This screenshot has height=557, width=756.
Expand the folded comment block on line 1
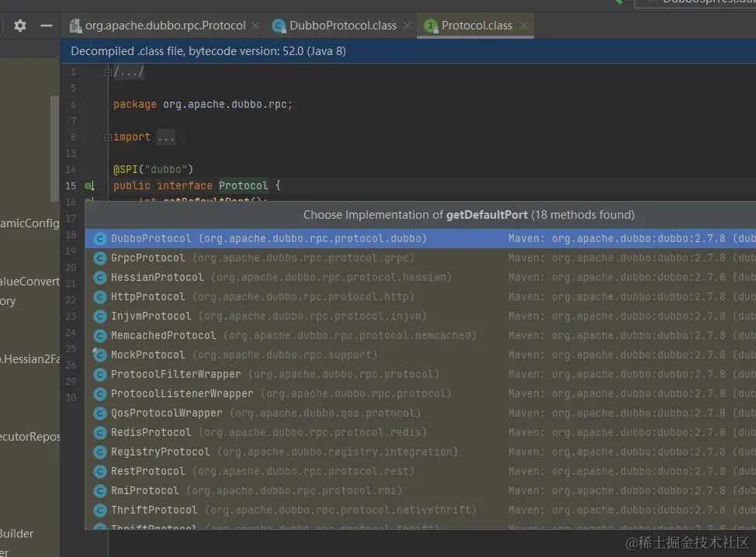[108, 72]
